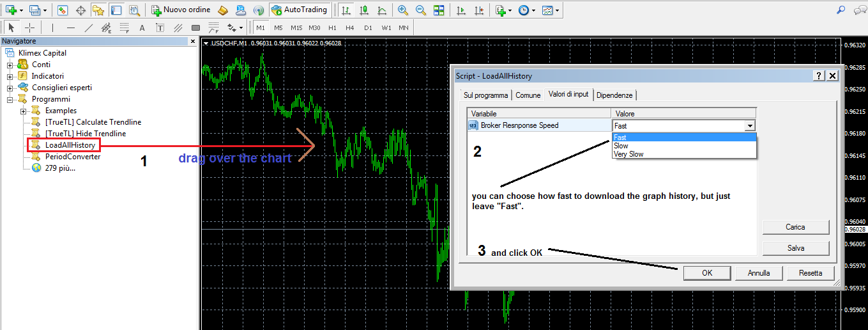Click the Salva button
This screenshot has height=330, width=868.
[795, 248]
